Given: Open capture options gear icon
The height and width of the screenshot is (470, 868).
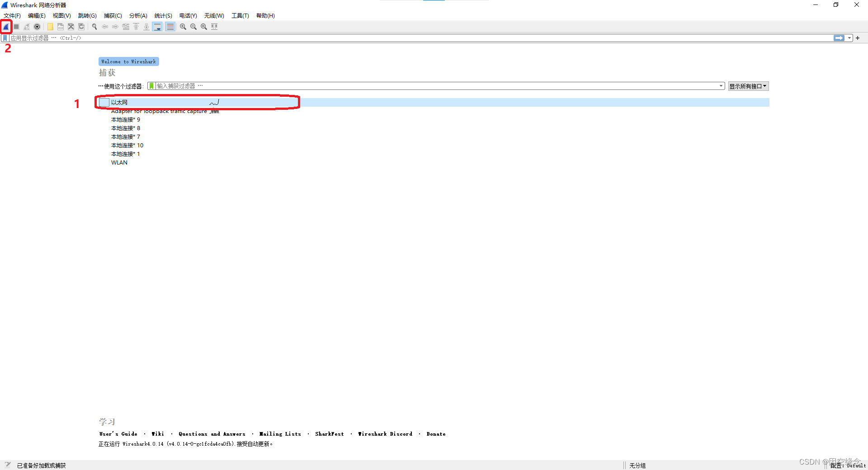Looking at the screenshot, I should (37, 27).
